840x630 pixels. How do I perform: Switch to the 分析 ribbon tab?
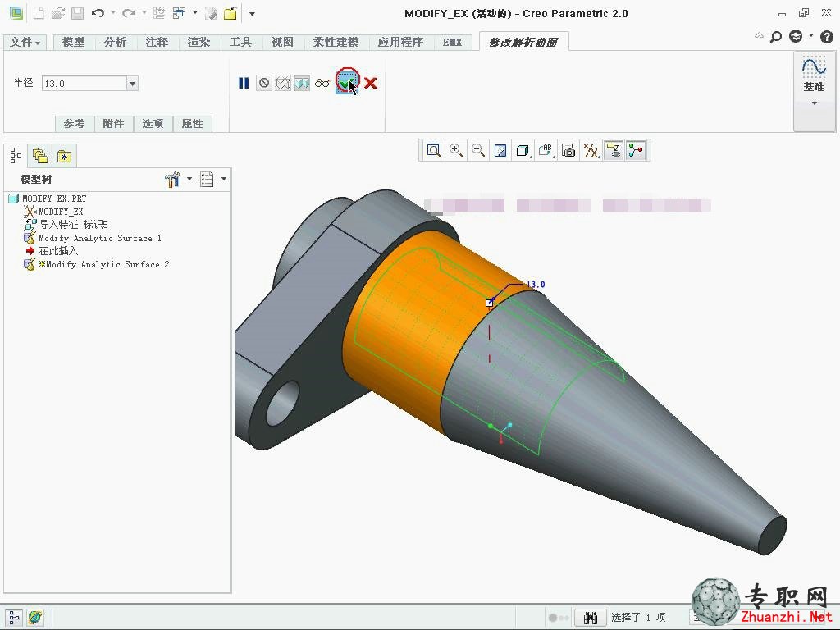115,42
